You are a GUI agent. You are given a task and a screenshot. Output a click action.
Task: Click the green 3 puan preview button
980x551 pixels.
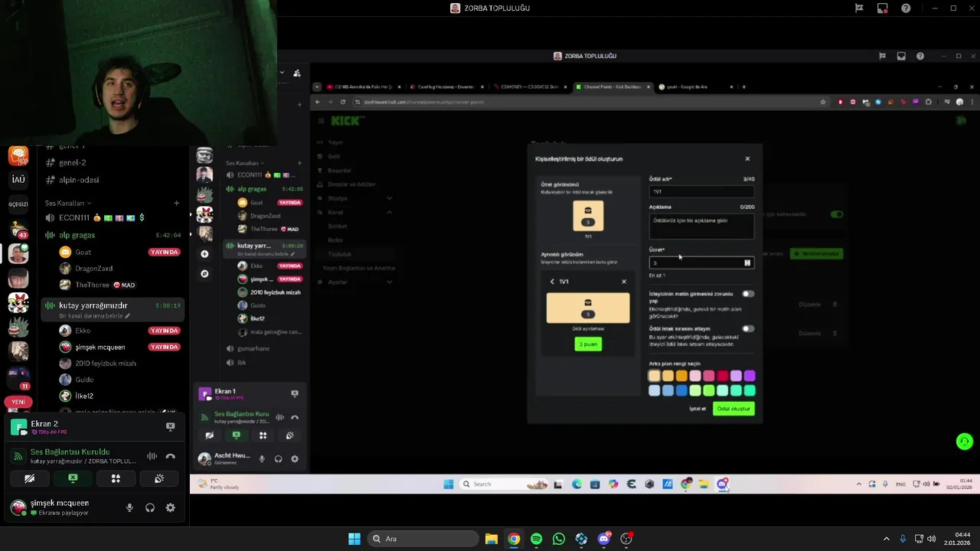coord(588,344)
